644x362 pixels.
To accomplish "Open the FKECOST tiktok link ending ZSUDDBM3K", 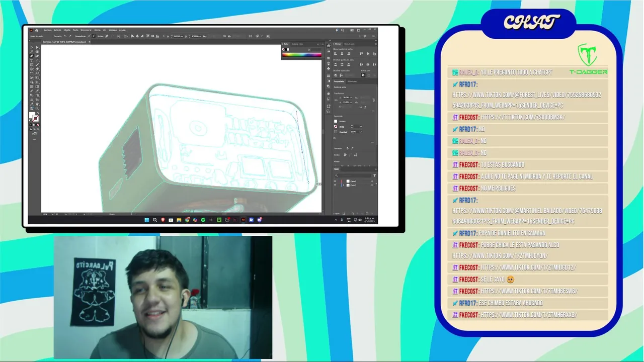I will tap(523, 117).
